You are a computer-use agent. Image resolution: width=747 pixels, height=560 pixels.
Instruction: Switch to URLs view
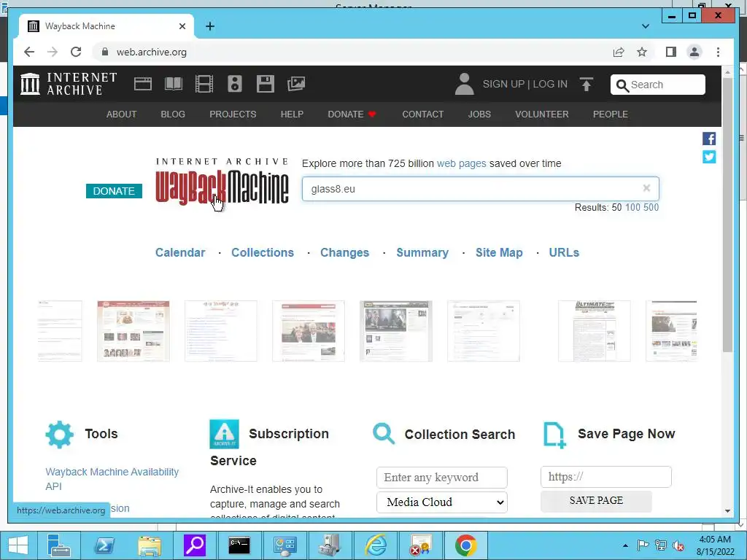[x=564, y=252]
